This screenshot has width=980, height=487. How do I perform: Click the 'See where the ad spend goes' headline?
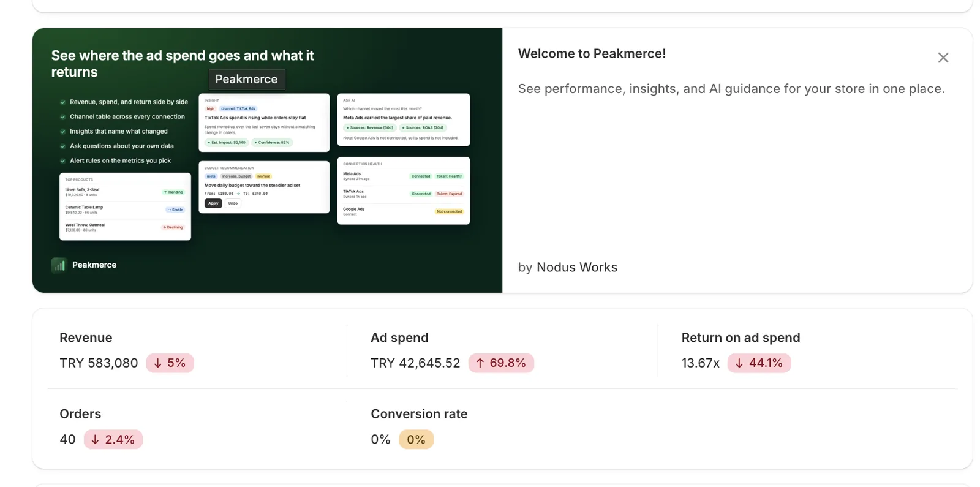(x=183, y=64)
